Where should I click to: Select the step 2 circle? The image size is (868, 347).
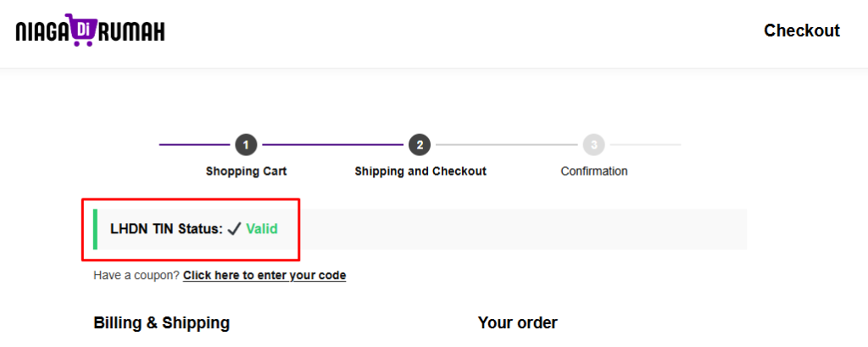tap(420, 145)
